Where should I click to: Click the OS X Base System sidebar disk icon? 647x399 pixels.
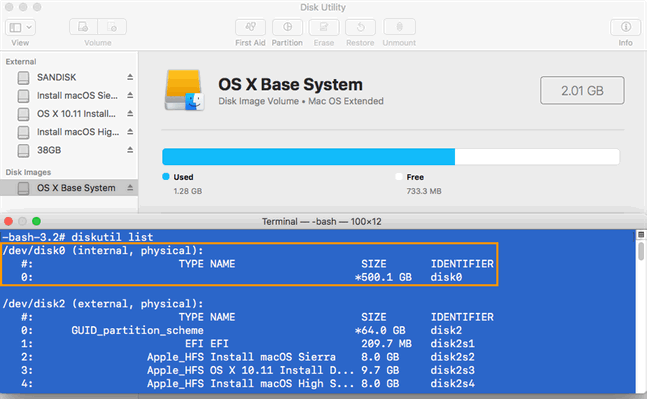pyautogui.click(x=24, y=188)
